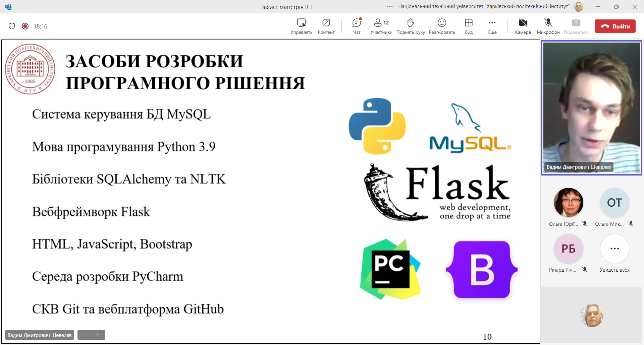Click the slide line 'Вебфреймворк Flask'
The image size is (644, 345).
(x=91, y=212)
